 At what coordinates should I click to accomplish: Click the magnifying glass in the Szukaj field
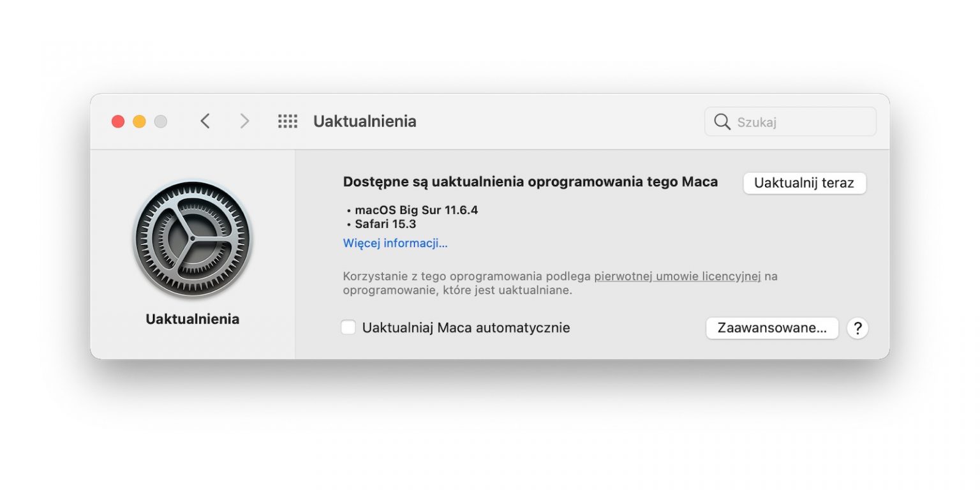click(x=722, y=121)
